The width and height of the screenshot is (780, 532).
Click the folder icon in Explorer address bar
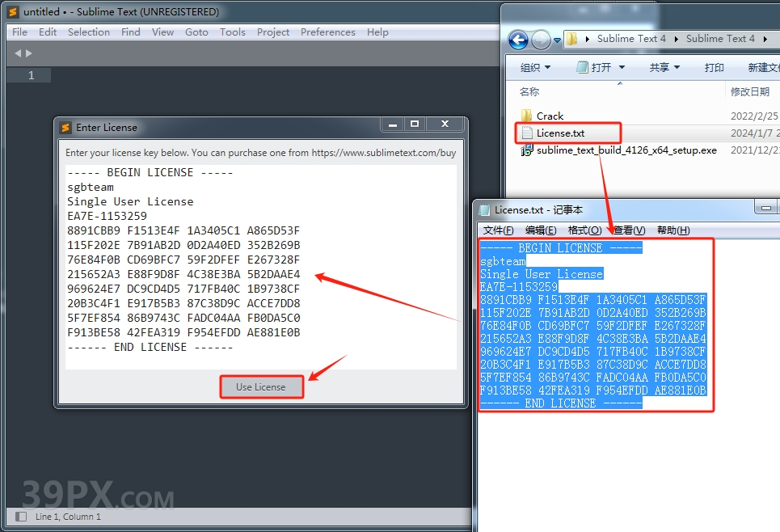point(572,39)
